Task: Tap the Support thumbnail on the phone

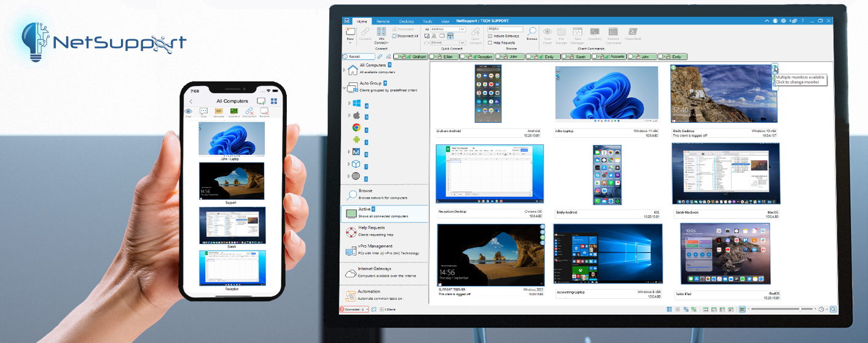Action: pyautogui.click(x=232, y=181)
